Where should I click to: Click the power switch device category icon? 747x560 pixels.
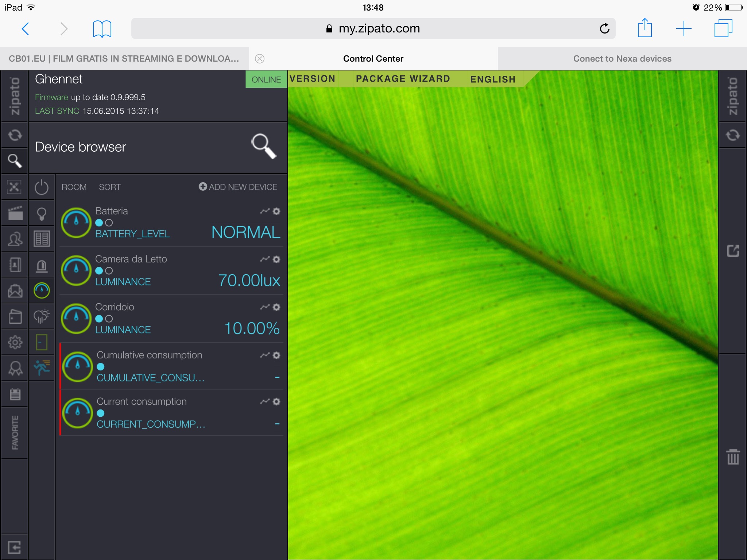point(42,187)
